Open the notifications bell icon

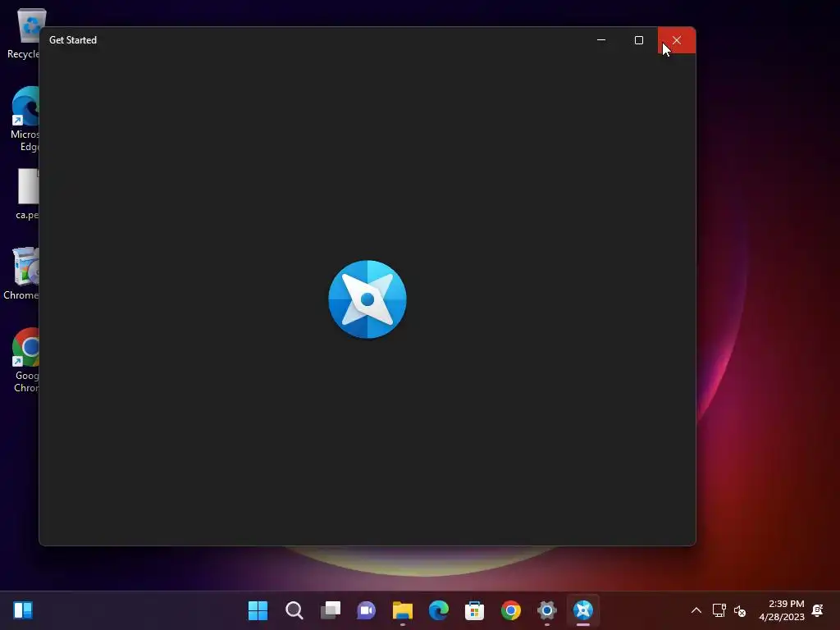click(x=818, y=610)
